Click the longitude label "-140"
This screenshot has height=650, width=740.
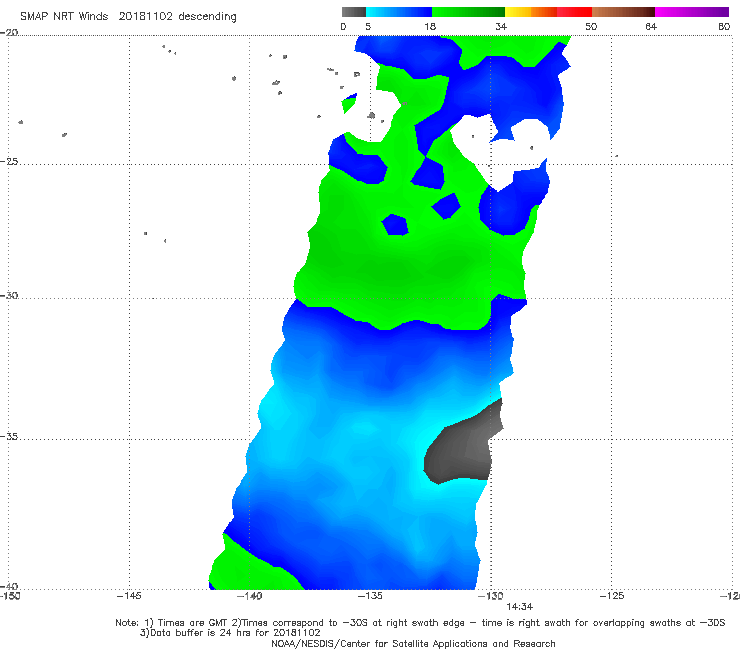(x=249, y=596)
